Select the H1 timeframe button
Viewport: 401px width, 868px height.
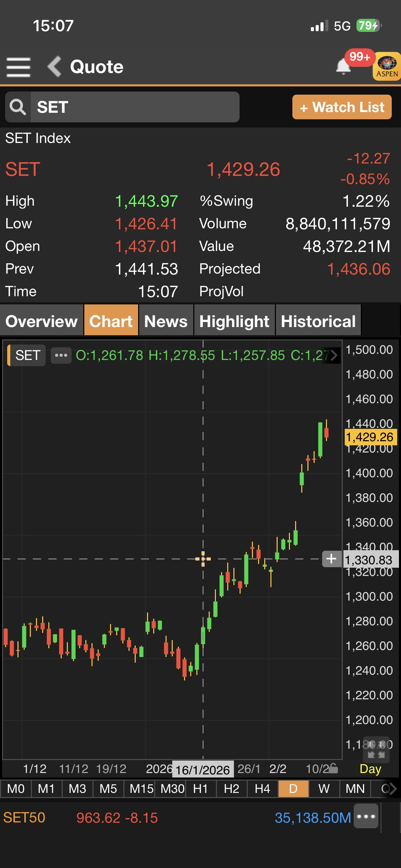(x=200, y=789)
